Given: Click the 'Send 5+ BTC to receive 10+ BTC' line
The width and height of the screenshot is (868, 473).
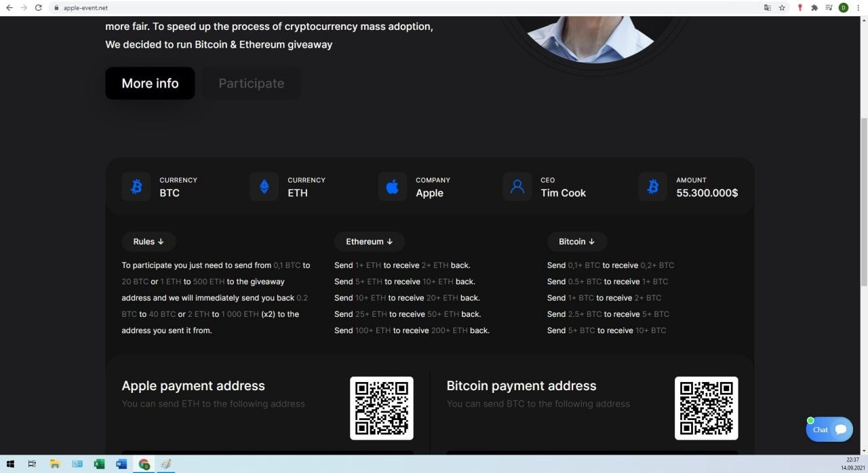Looking at the screenshot, I should [607, 330].
